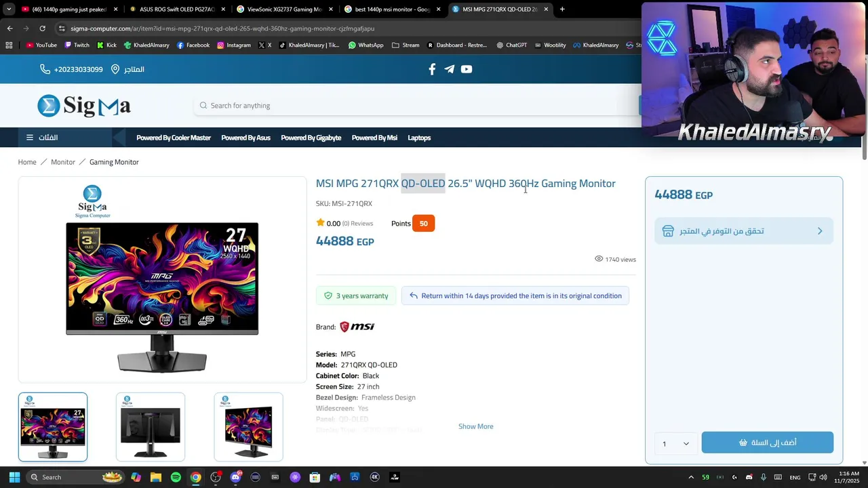The height and width of the screenshot is (488, 868).
Task: Open Powered By Cooler Master menu
Action: click(174, 138)
